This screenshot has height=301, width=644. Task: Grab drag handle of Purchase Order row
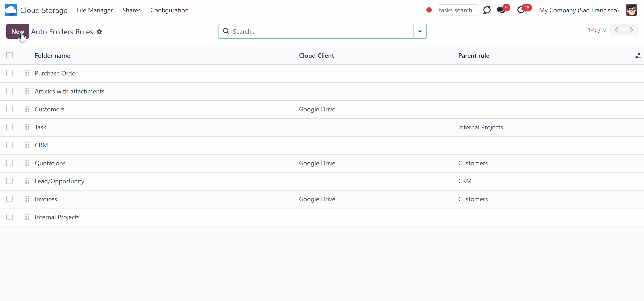pos(27,73)
